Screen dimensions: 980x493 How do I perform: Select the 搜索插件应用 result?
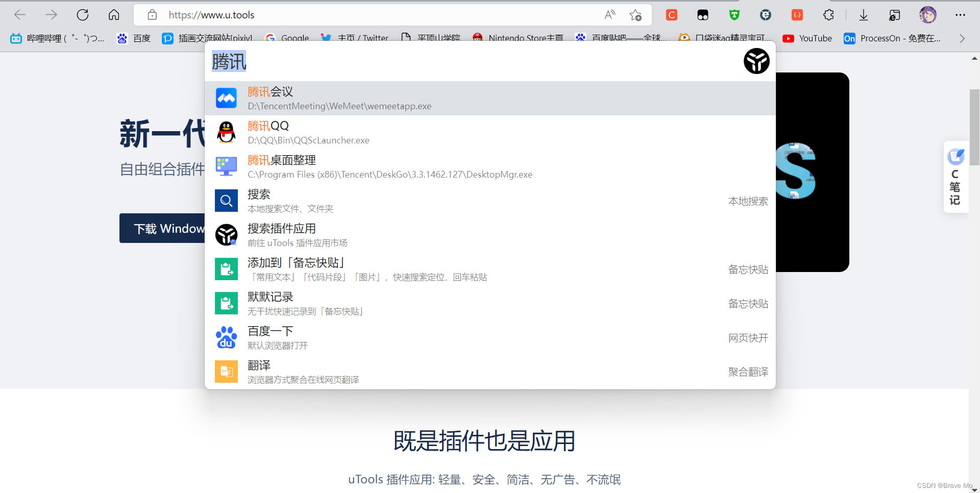coord(490,235)
